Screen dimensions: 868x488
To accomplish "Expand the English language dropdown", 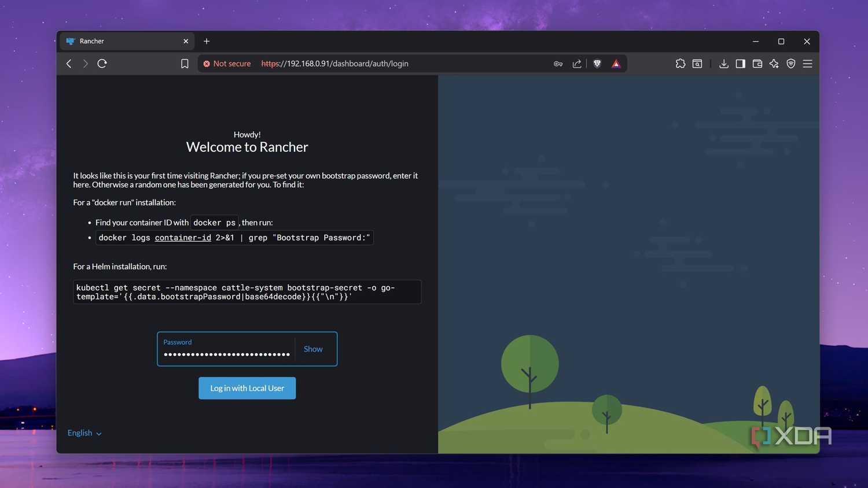I will [84, 433].
